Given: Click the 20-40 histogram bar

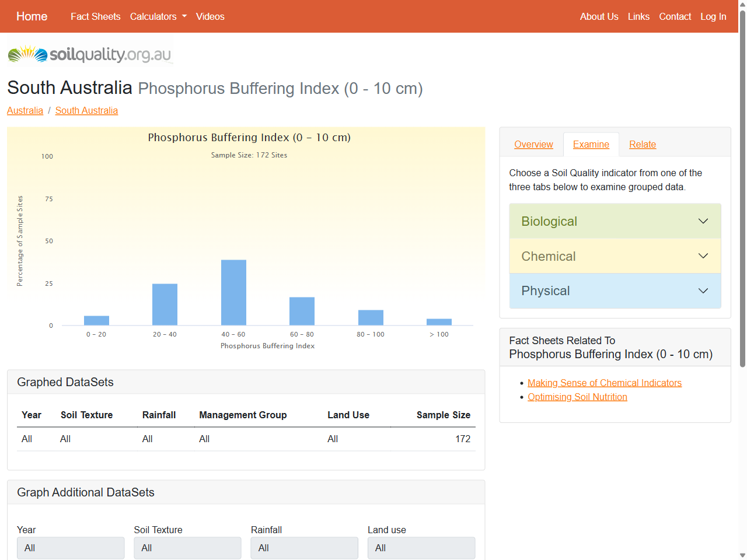Looking at the screenshot, I should 165,303.
